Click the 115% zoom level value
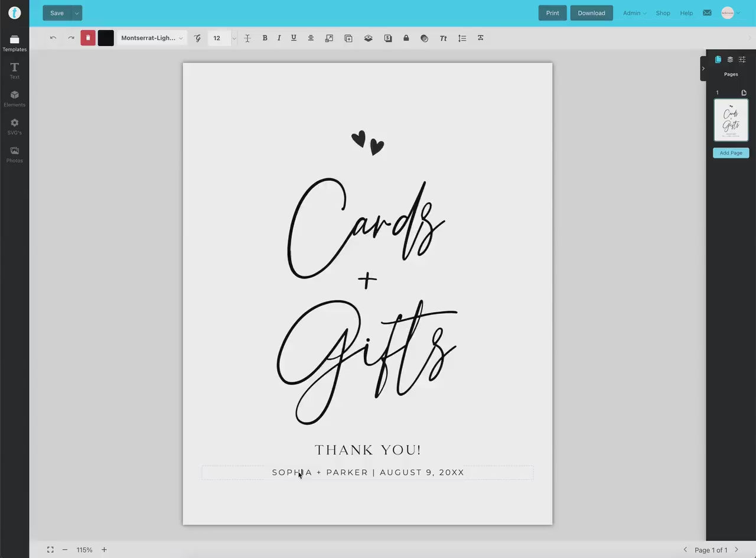Screen dimensions: 756x558 click(84, 550)
